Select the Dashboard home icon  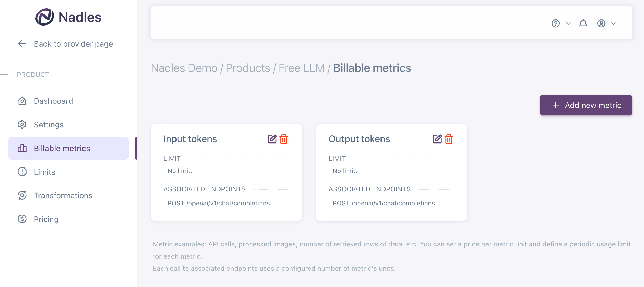pos(22,101)
